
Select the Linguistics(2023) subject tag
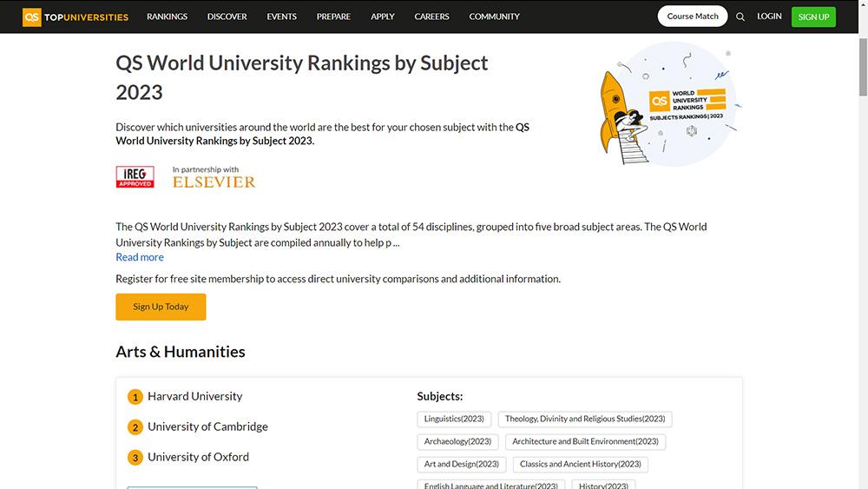[x=454, y=420]
